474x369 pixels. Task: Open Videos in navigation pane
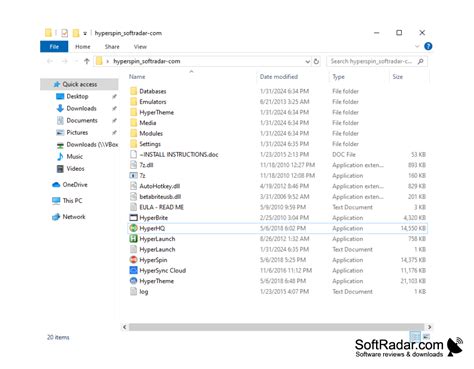click(x=75, y=168)
